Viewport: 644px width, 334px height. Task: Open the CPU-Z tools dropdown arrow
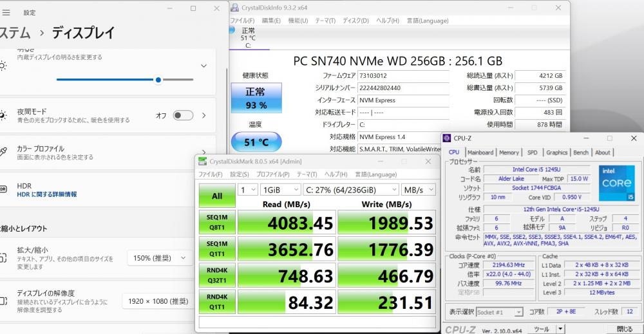(x=561, y=329)
